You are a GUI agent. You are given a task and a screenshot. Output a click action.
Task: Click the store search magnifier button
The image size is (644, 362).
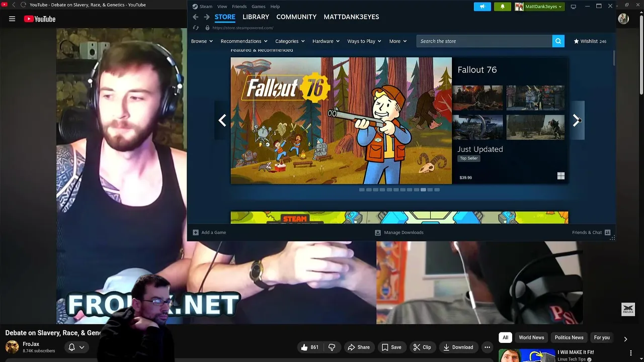pyautogui.click(x=558, y=41)
